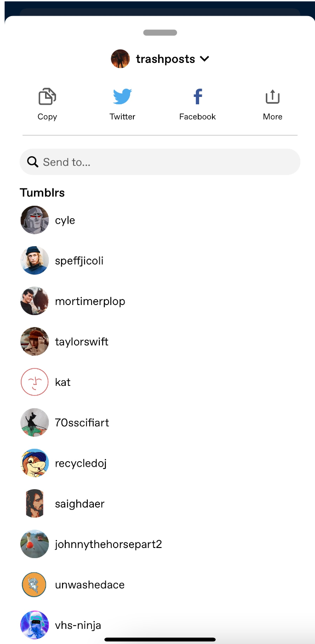Click the search magnifier icon

pyautogui.click(x=32, y=162)
